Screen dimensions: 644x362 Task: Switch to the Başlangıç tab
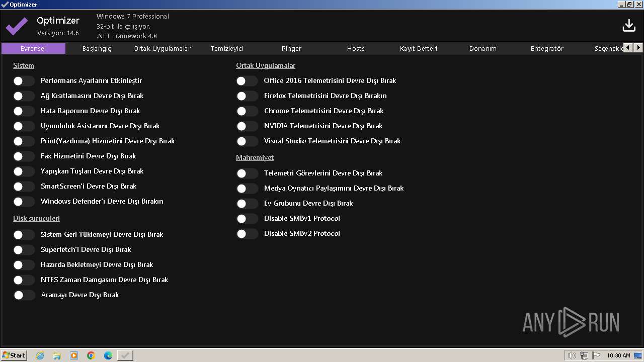pyautogui.click(x=97, y=48)
